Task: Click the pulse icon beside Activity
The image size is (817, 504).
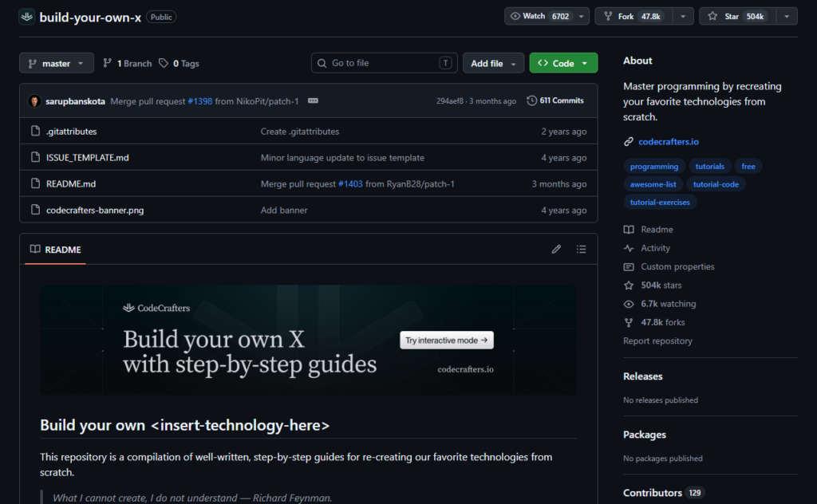Action: (x=629, y=248)
